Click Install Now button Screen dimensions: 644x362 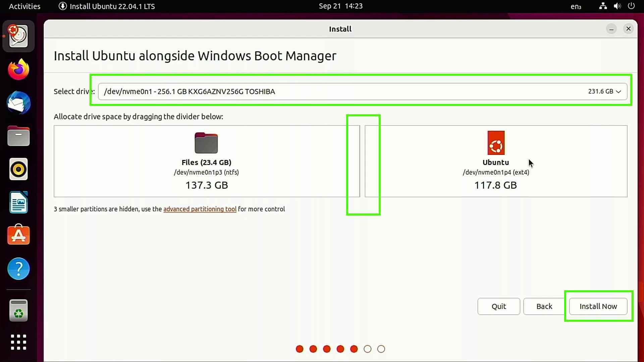click(598, 306)
